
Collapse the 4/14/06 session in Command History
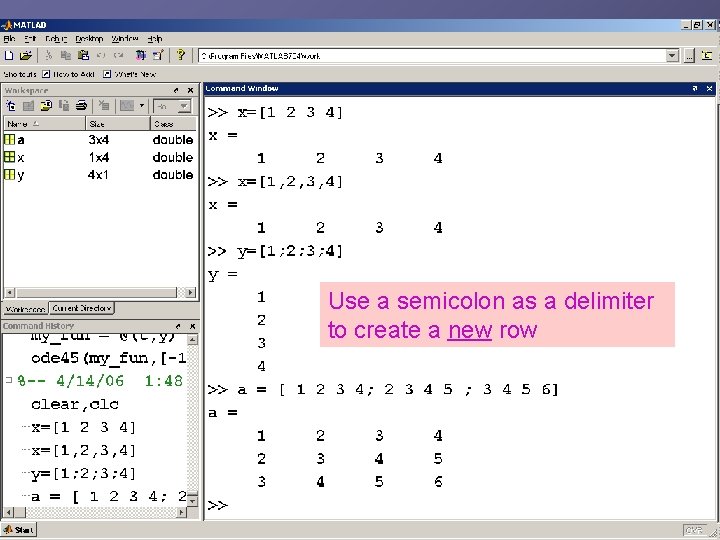8,380
